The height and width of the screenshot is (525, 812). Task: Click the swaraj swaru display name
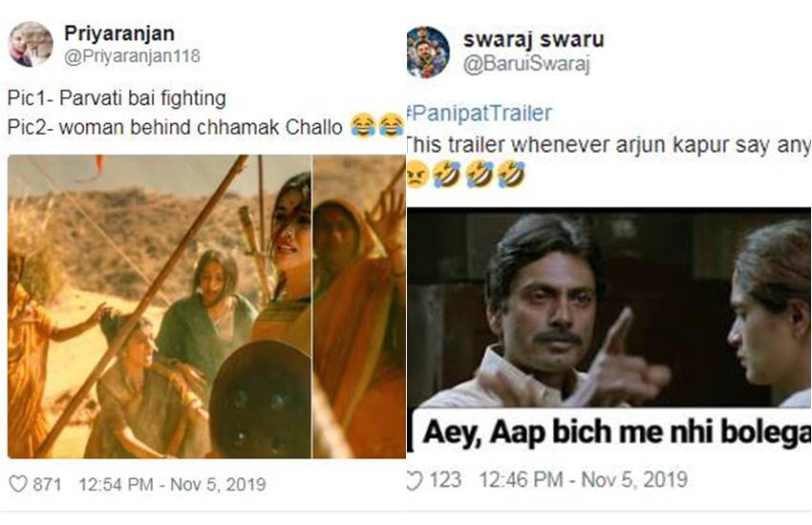coord(533,40)
